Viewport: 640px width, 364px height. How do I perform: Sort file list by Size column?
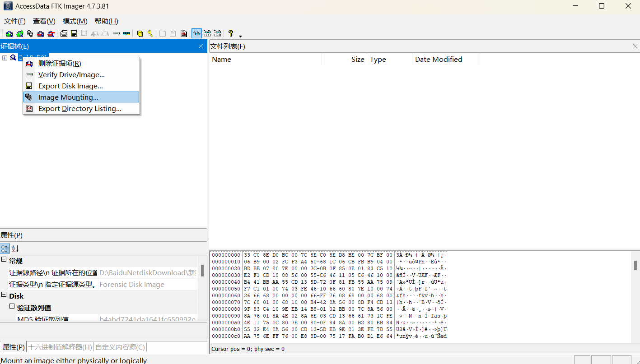tap(345, 60)
